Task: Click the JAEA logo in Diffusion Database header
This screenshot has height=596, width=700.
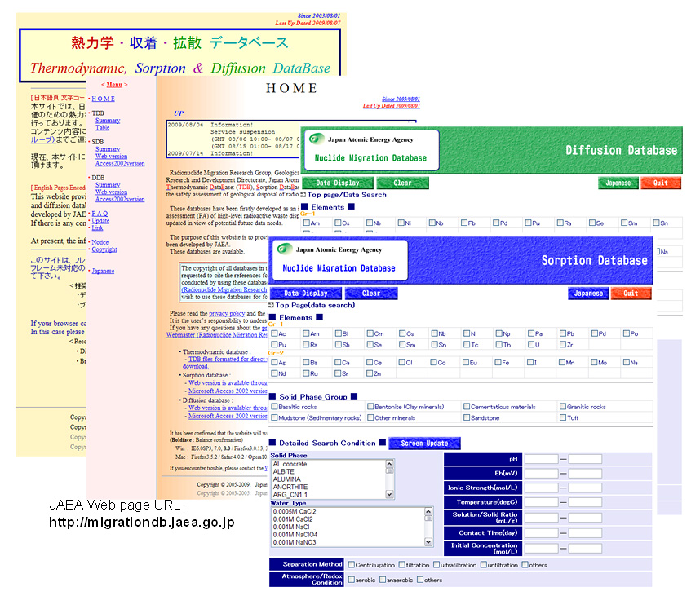Action: point(317,139)
